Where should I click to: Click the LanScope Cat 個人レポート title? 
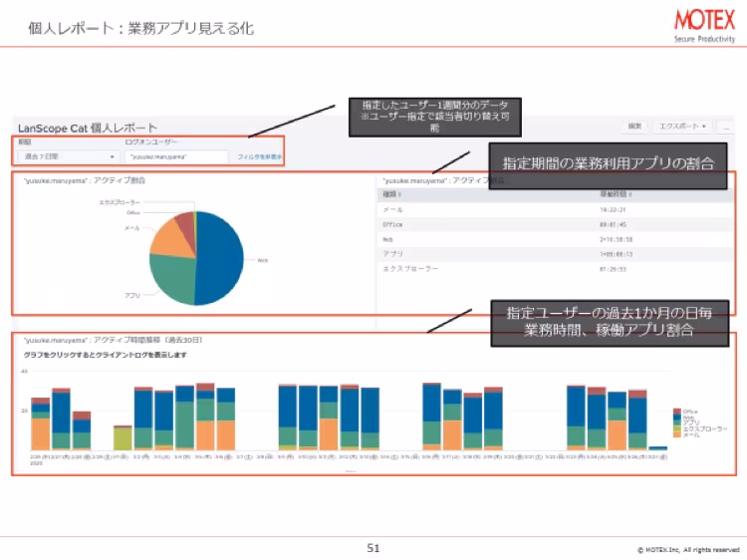click(x=88, y=129)
